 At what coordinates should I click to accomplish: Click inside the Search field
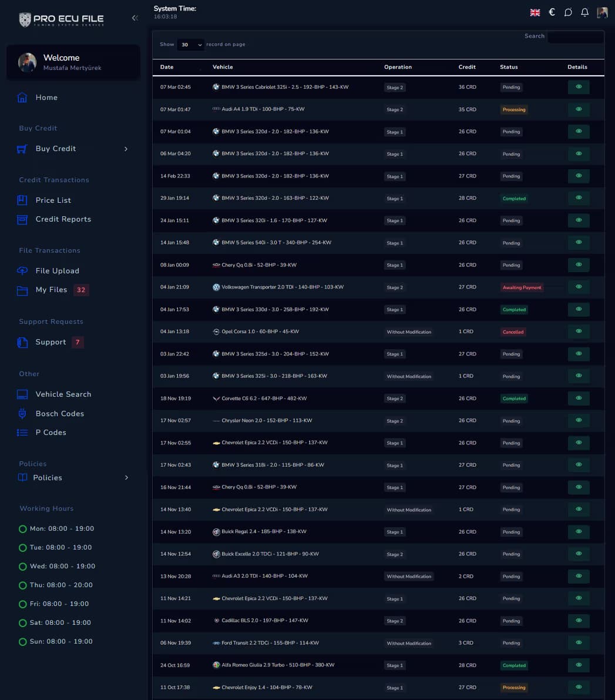click(576, 36)
